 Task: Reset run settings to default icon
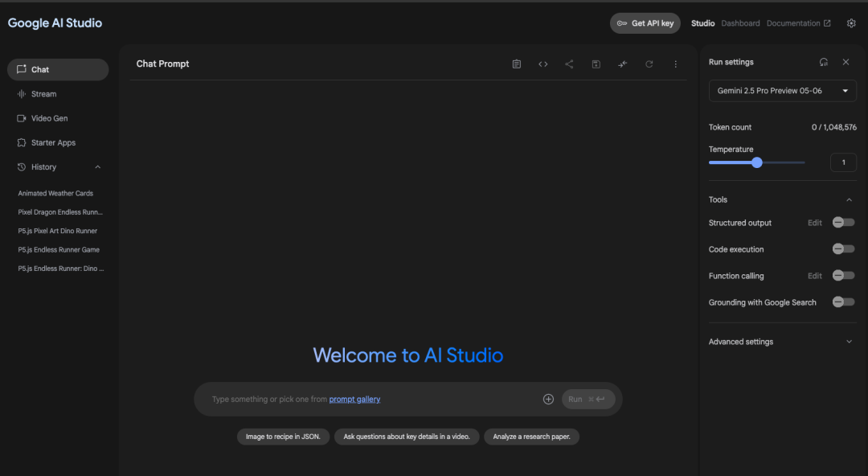824,62
